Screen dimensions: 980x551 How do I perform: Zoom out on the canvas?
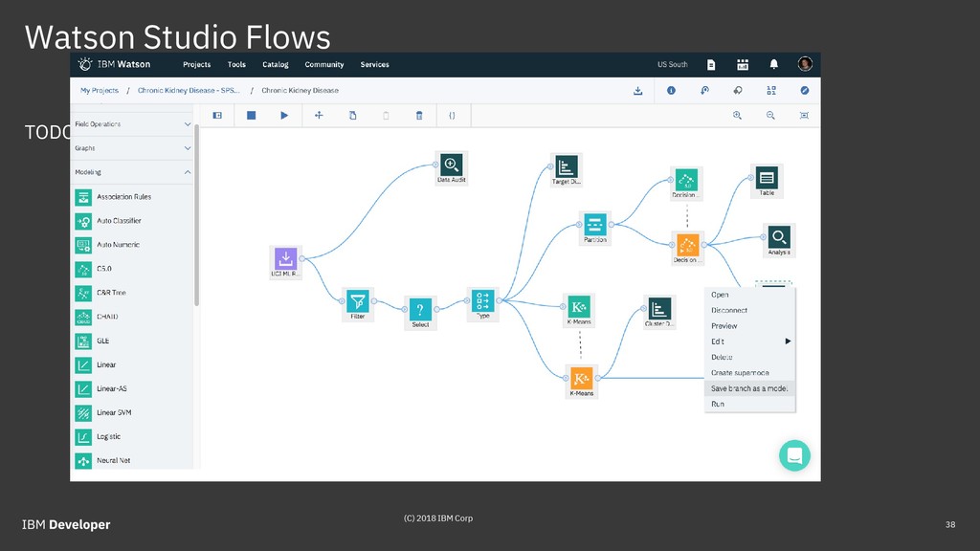coord(770,116)
